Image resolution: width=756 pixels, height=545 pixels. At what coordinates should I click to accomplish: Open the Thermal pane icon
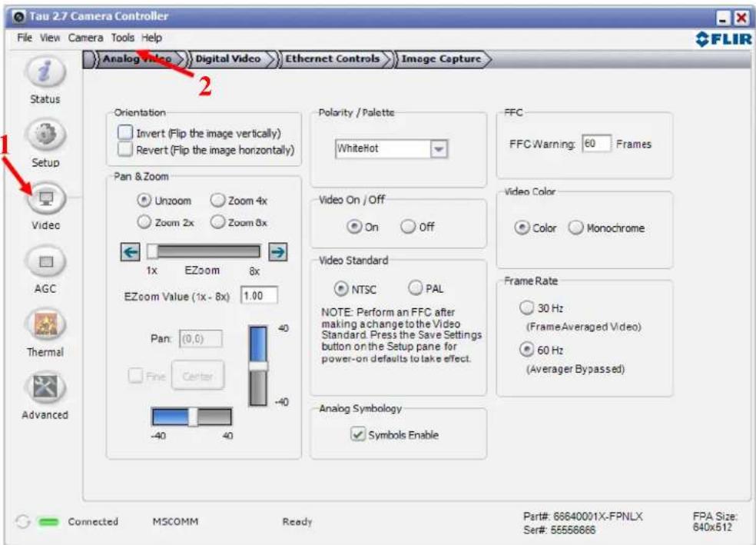coord(45,324)
